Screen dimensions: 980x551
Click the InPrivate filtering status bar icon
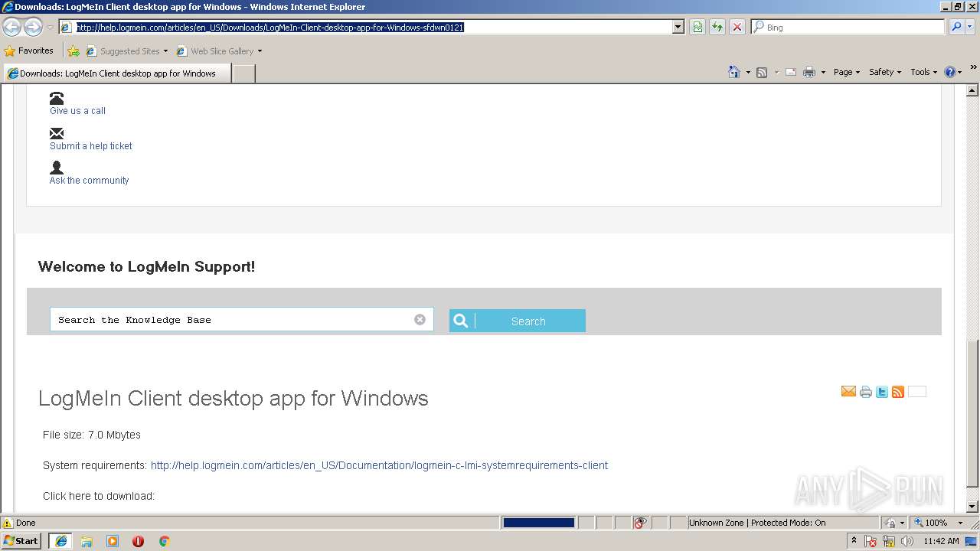[x=640, y=523]
